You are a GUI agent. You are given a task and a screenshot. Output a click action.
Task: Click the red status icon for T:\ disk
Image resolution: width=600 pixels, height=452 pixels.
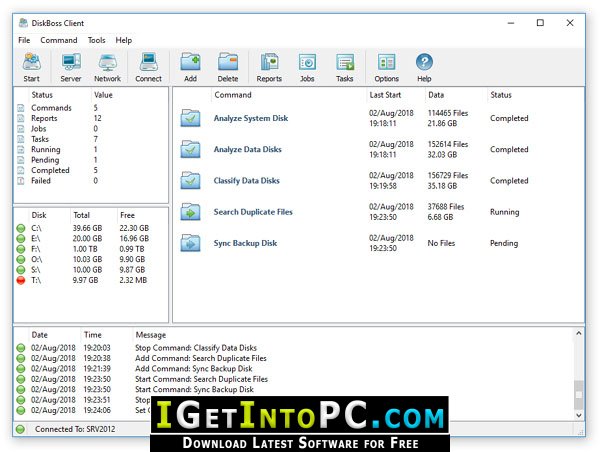(21, 280)
